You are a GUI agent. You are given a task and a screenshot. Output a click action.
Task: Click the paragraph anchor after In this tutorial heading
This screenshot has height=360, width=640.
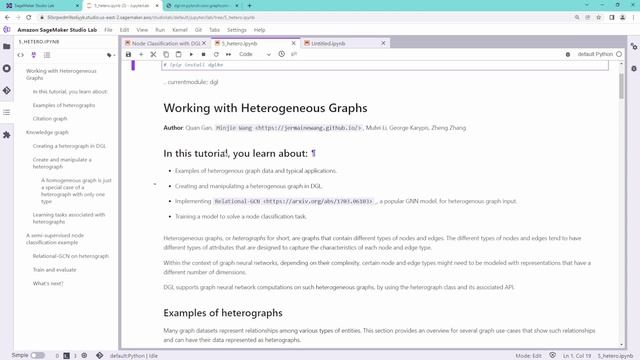(313, 153)
